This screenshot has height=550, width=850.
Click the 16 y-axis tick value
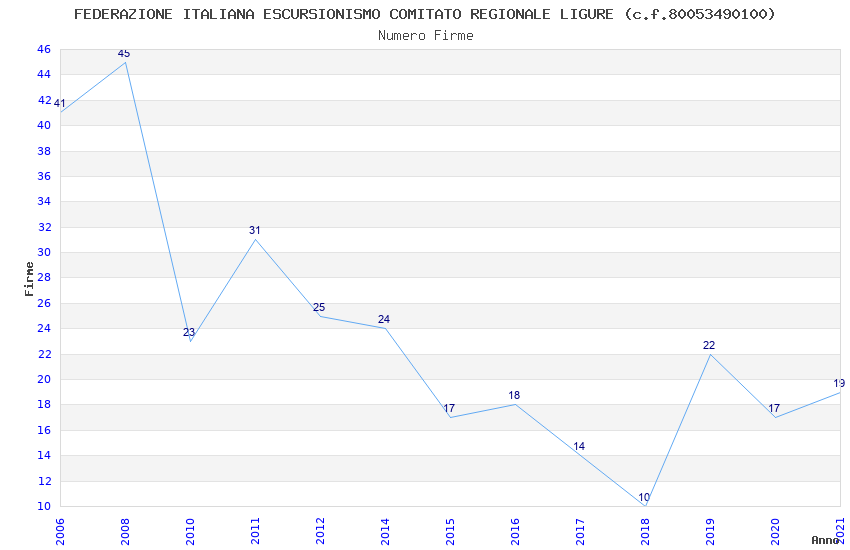tap(44, 430)
